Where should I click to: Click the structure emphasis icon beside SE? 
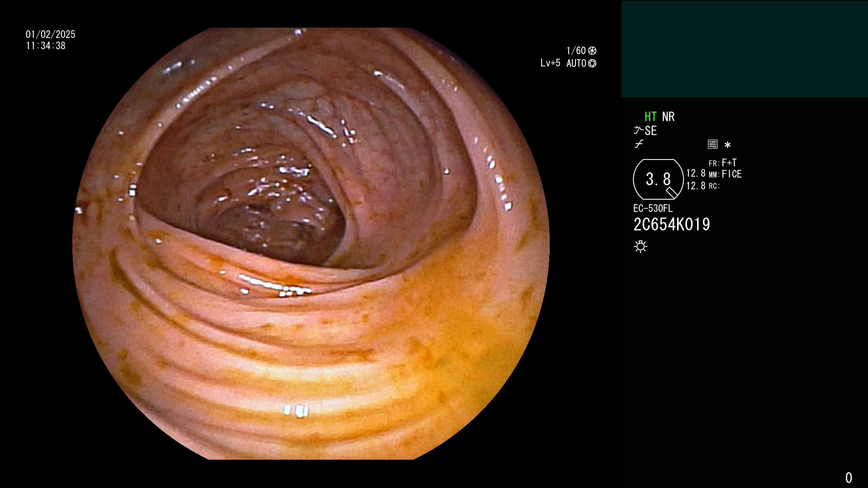pyautogui.click(x=638, y=131)
